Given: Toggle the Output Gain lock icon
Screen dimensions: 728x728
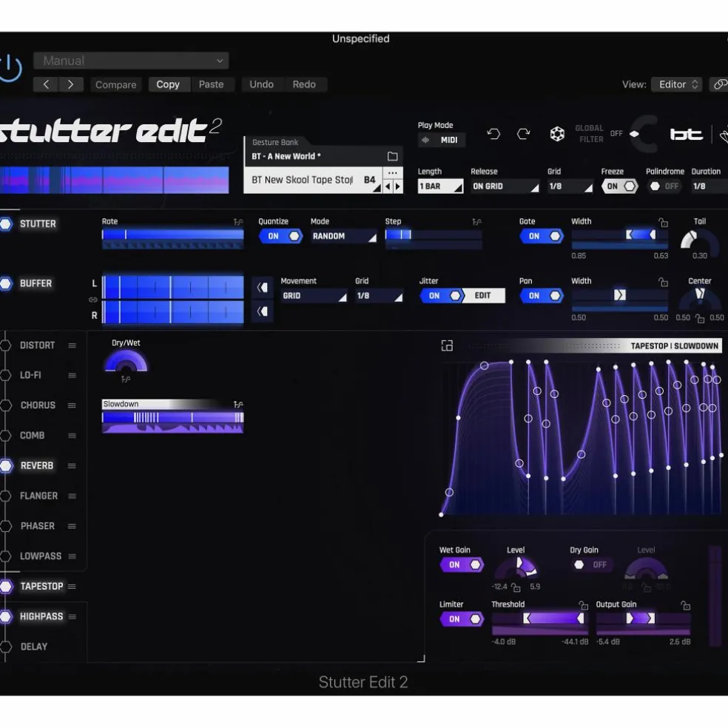Looking at the screenshot, I should click(x=686, y=605).
